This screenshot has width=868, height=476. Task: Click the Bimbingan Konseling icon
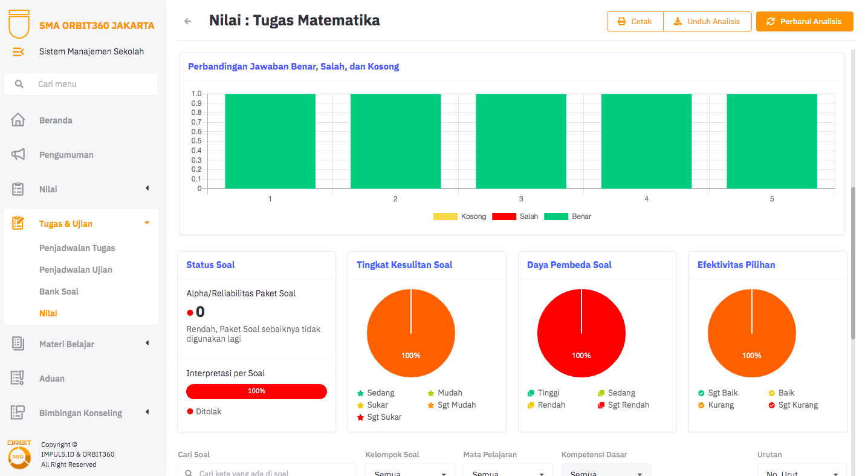18,413
